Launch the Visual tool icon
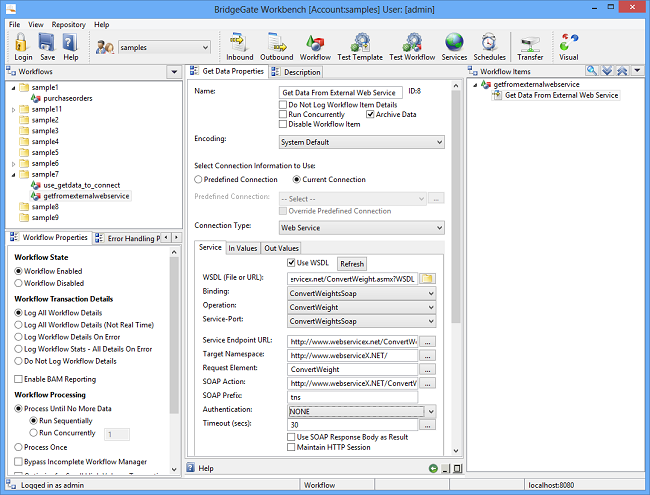 click(x=569, y=42)
